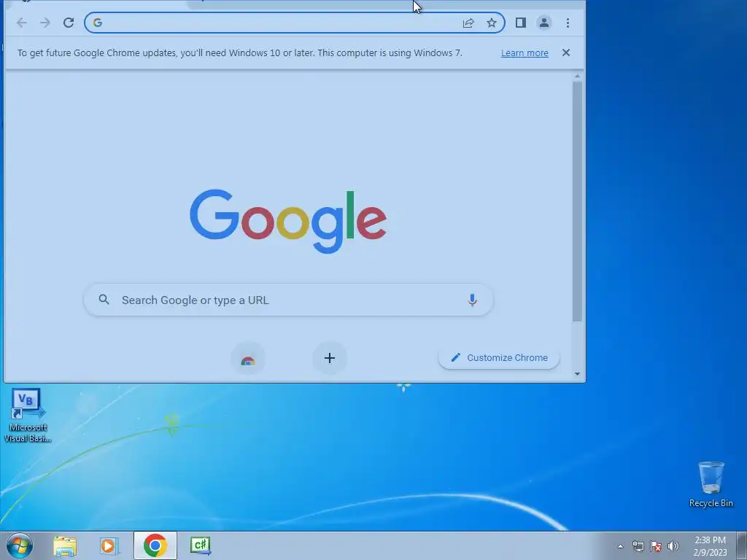Dismiss the Windows 7 update notice
The height and width of the screenshot is (560, 747).
[x=566, y=52]
